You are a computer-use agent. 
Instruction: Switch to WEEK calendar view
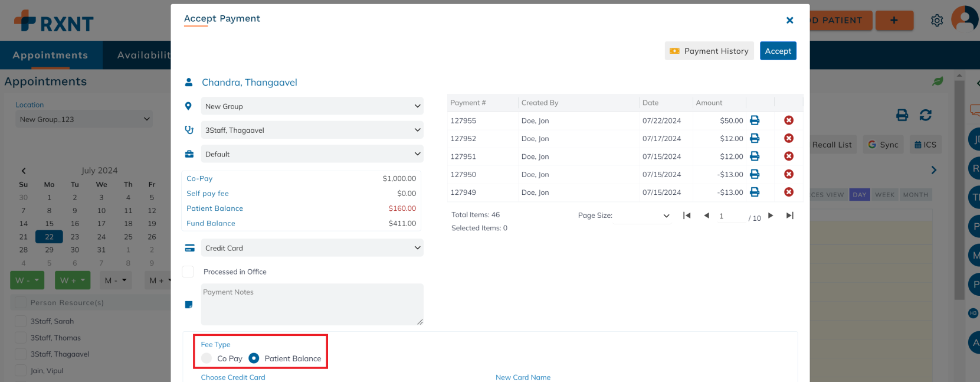884,195
